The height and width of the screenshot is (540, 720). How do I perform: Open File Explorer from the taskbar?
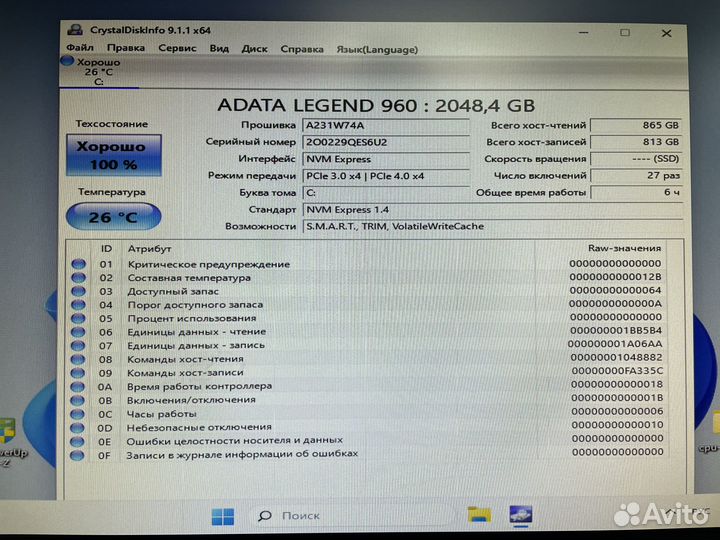coord(479,515)
